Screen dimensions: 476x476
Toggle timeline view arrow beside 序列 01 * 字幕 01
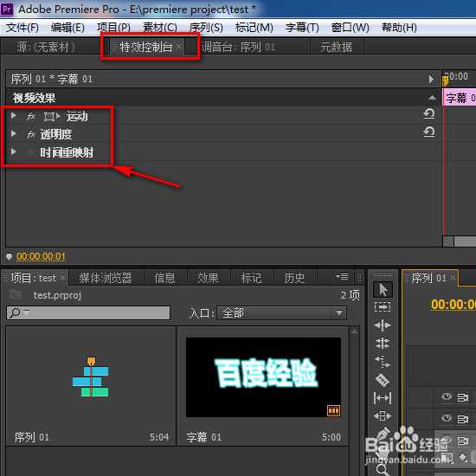click(x=431, y=80)
